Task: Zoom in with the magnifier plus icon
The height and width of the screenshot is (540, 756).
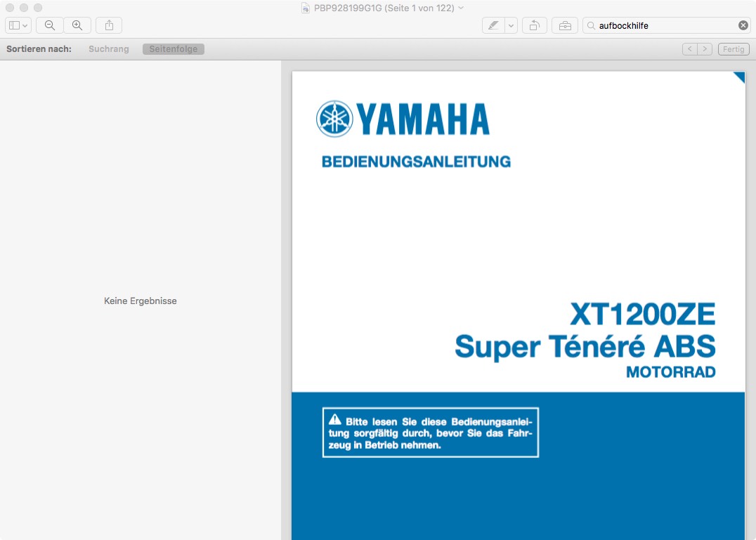Action: click(77, 25)
